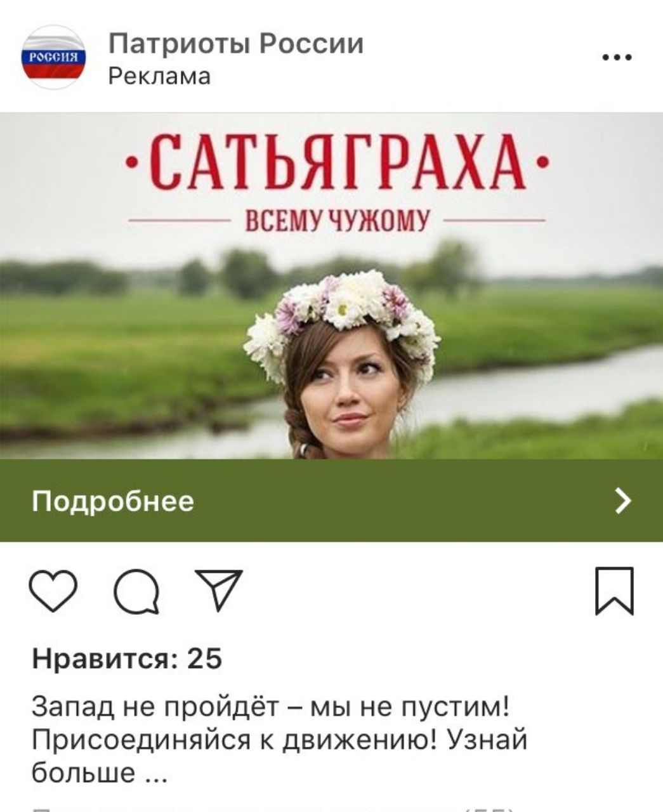Share the post with the paper plane icon
The width and height of the screenshot is (663, 812).
tap(219, 589)
